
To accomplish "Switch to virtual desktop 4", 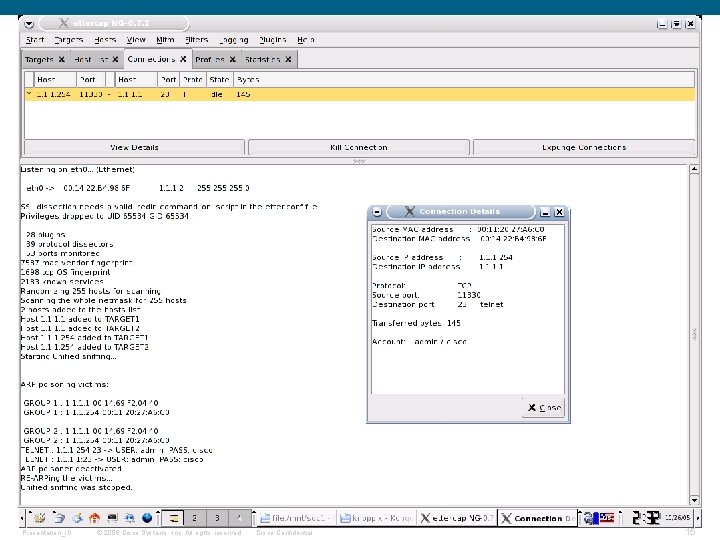I will coord(239,518).
